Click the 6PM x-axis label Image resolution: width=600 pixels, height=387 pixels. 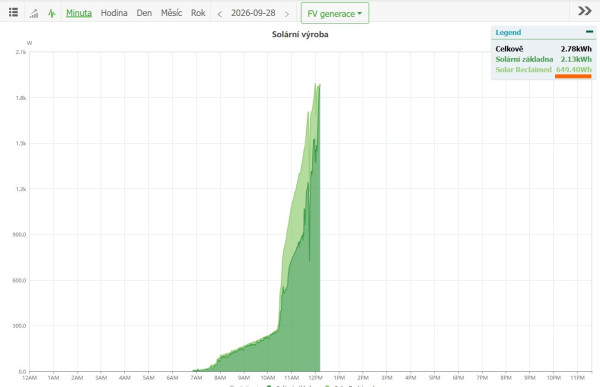click(458, 378)
